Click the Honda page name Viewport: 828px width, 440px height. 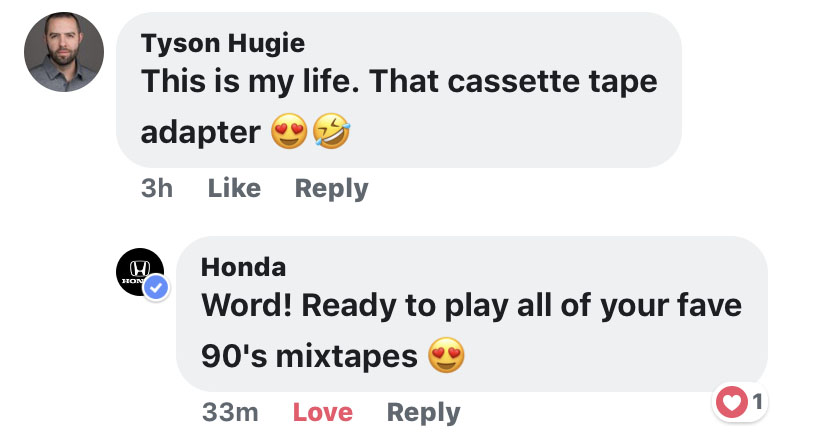click(243, 267)
